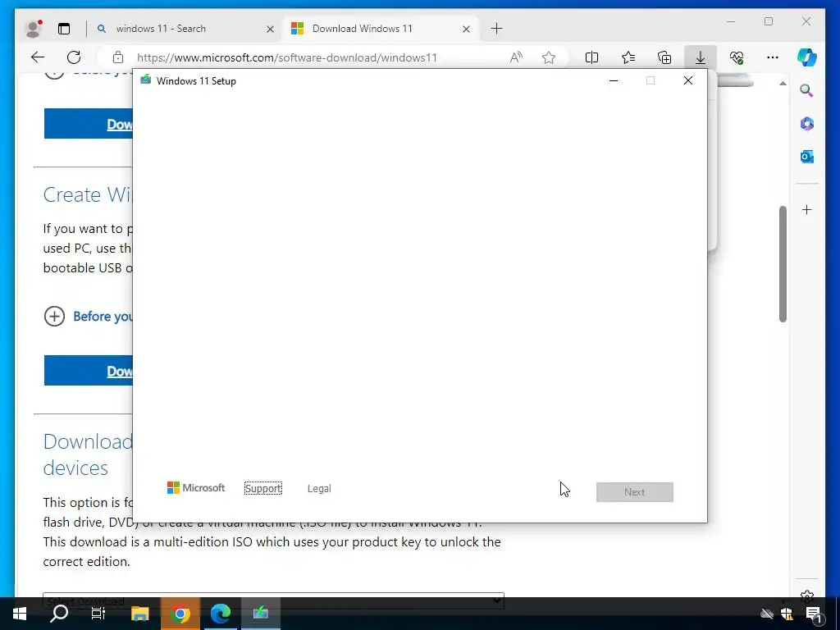Open Browser essentials heart icon

click(x=737, y=57)
